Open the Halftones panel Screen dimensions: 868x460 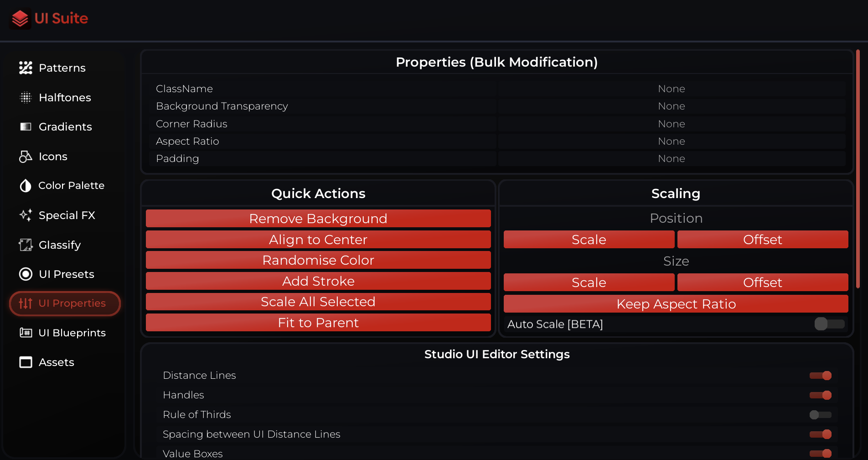(x=65, y=97)
